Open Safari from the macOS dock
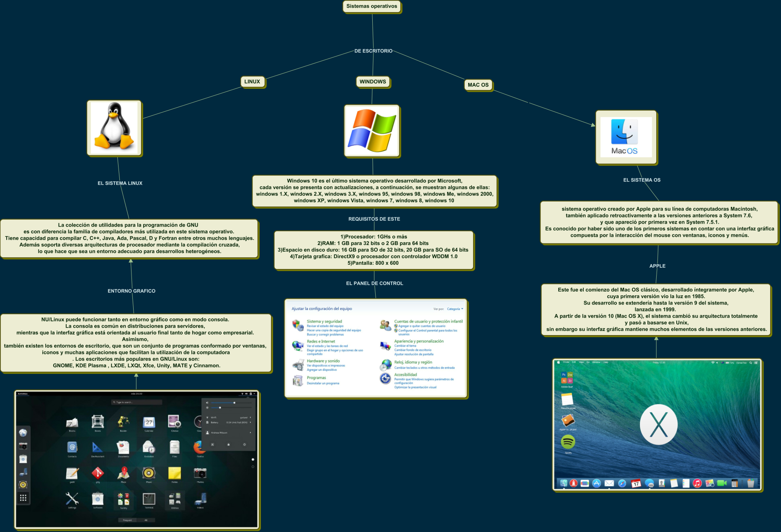Image resolution: width=781 pixels, height=532 pixels. [x=622, y=483]
